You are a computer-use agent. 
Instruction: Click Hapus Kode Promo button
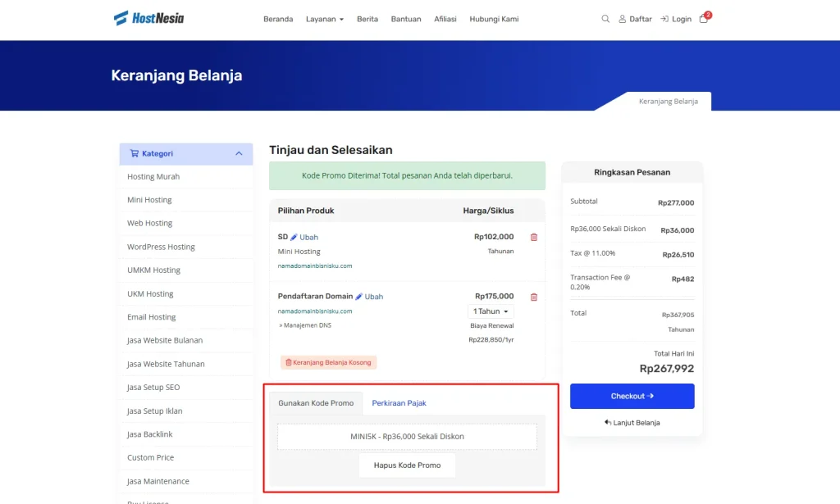[x=407, y=465]
